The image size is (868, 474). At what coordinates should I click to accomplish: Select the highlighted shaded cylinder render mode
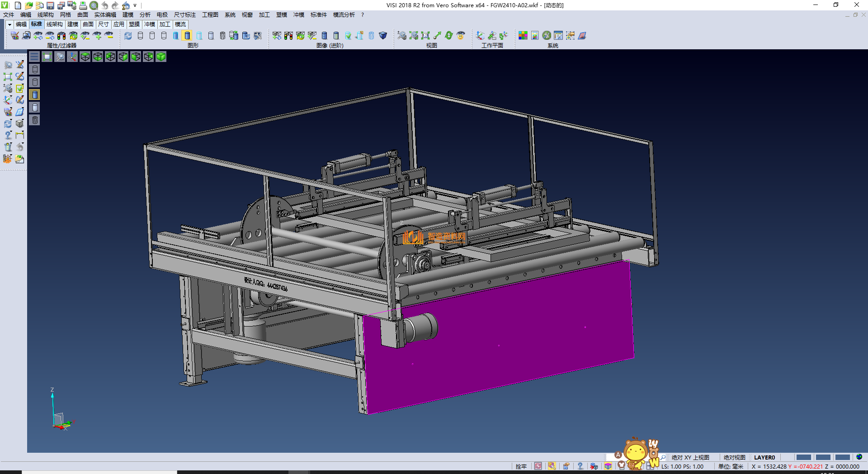(187, 36)
